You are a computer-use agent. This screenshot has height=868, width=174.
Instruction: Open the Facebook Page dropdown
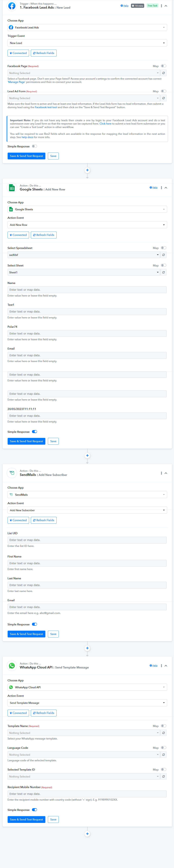click(x=84, y=73)
